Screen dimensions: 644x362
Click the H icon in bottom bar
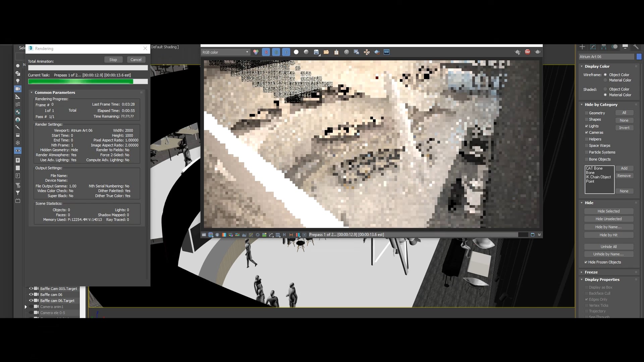coord(284,235)
